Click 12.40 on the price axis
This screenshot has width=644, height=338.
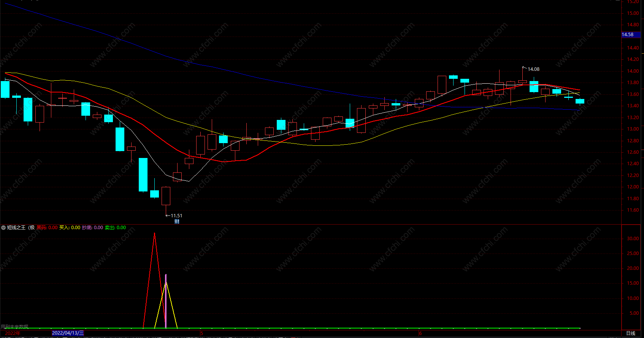(x=633, y=164)
